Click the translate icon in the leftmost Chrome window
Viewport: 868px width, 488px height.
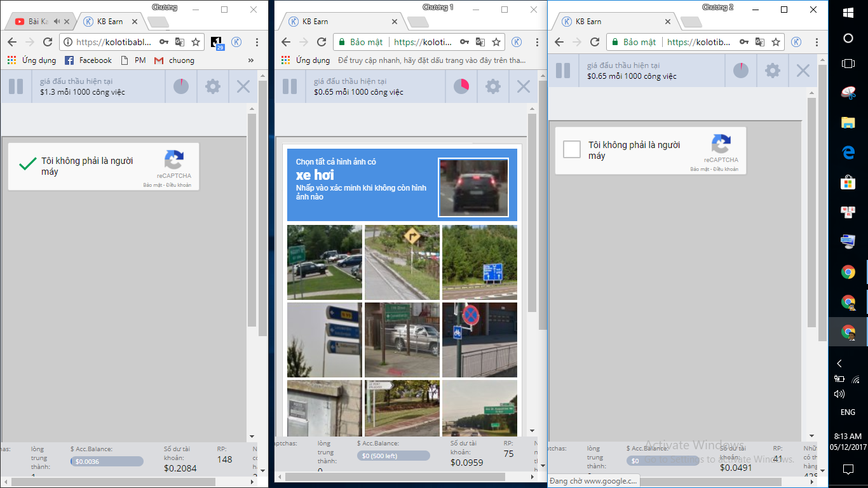pyautogui.click(x=180, y=42)
